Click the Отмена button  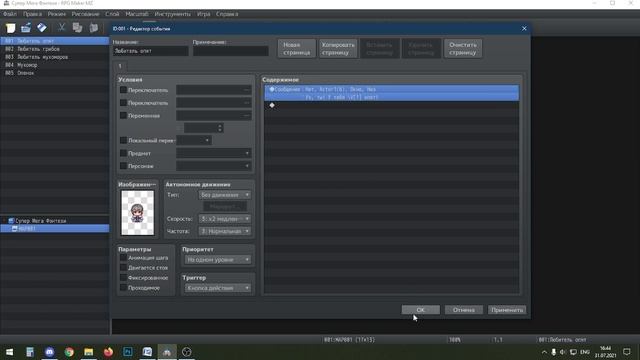tap(464, 310)
